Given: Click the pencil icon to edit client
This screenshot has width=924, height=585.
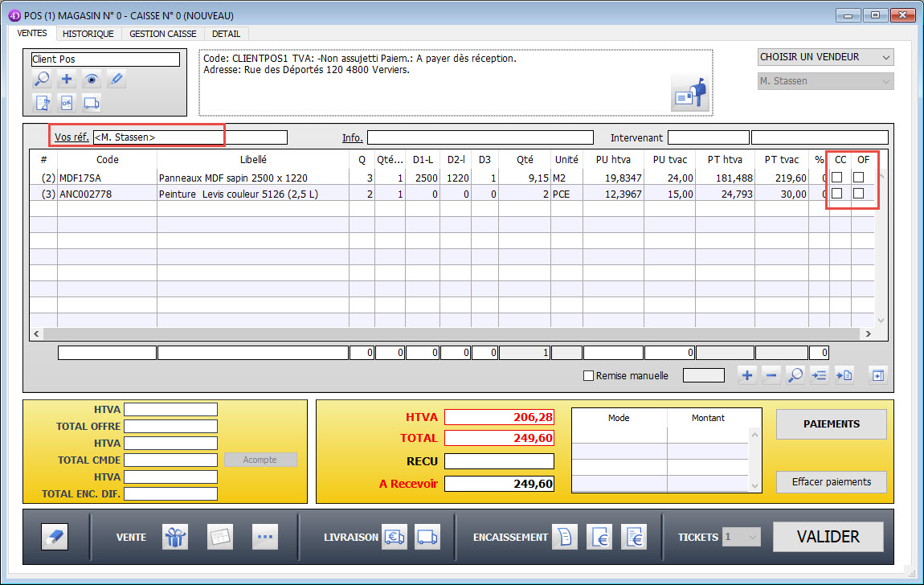Looking at the screenshot, I should (x=117, y=79).
